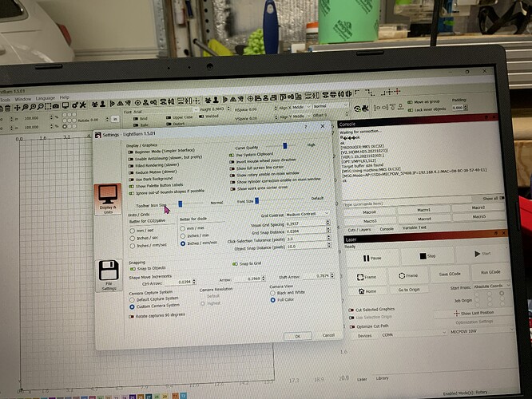Toggle Filled Rendering (slower) switch
The height and width of the screenshot is (399, 532).
pyautogui.click(x=131, y=166)
